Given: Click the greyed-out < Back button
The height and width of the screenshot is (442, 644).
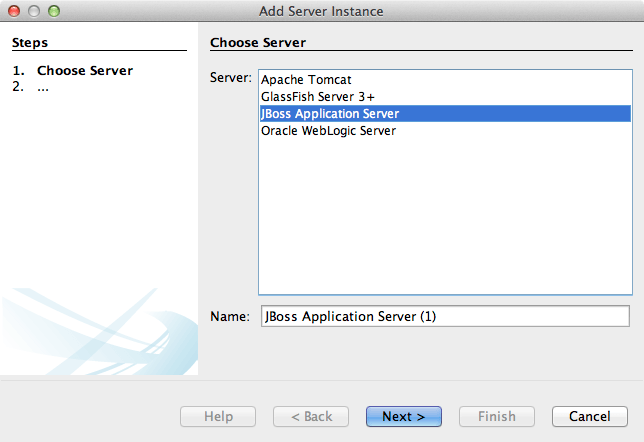Looking at the screenshot, I should tap(311, 417).
